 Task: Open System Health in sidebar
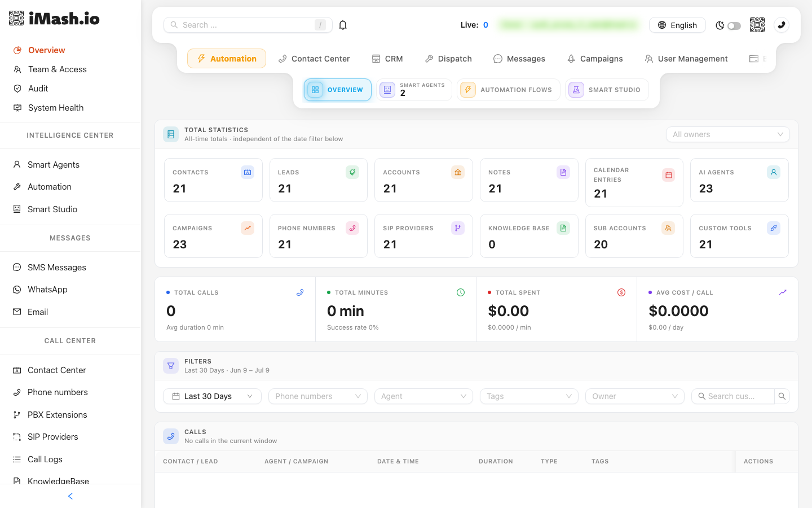(56, 107)
